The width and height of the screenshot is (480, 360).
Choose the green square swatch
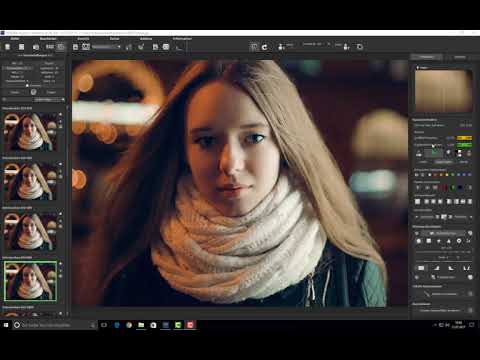point(452,188)
